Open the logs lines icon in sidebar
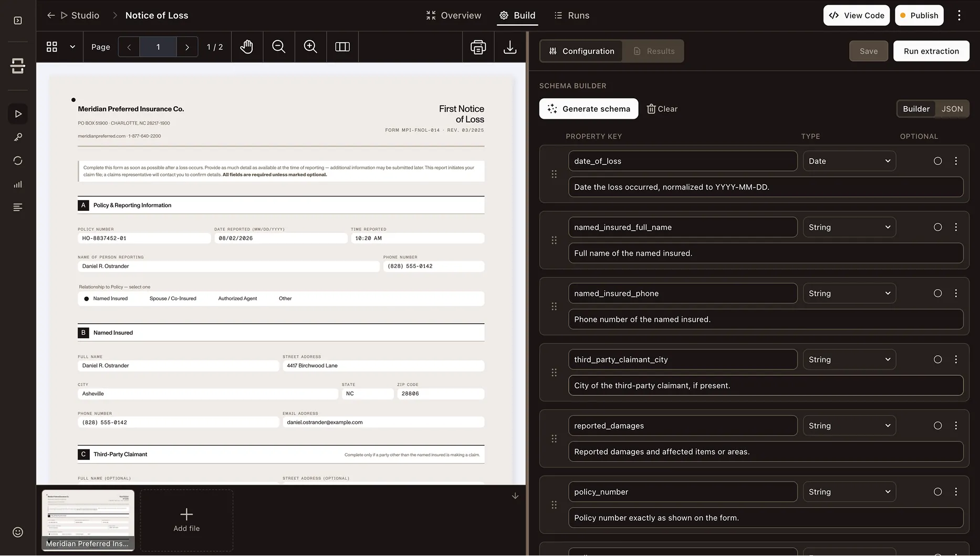This screenshot has width=980, height=556. (18, 208)
